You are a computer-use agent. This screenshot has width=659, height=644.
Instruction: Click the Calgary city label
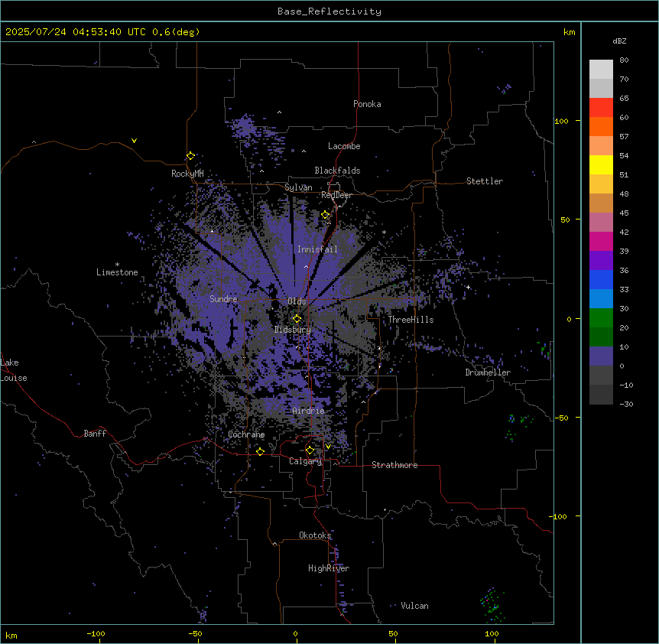click(x=306, y=461)
